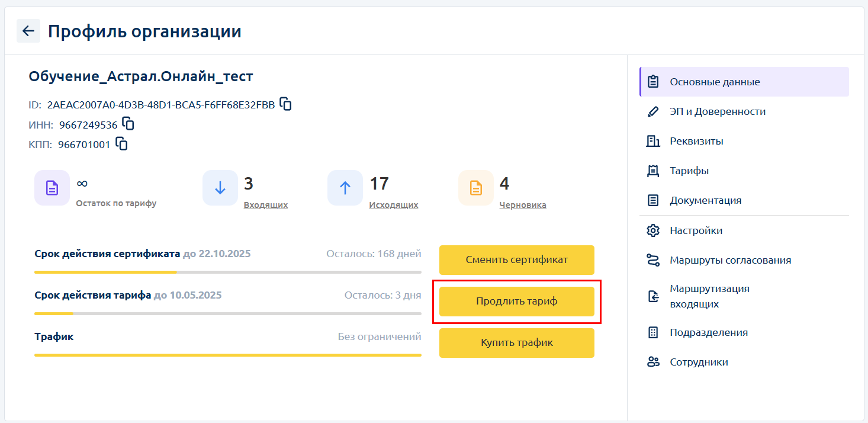Viewport: 868px width, 423px height.
Task: Open the Входящих documents link
Action: tap(266, 205)
